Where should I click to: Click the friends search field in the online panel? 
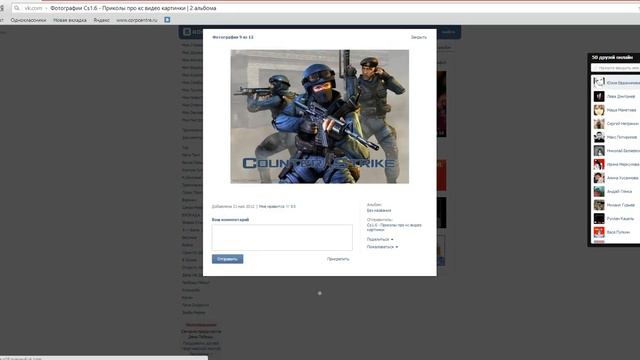616,68
